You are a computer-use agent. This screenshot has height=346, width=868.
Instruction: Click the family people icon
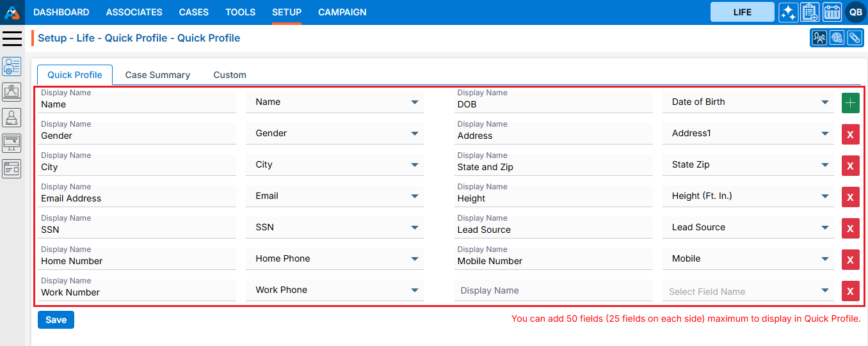tap(819, 38)
